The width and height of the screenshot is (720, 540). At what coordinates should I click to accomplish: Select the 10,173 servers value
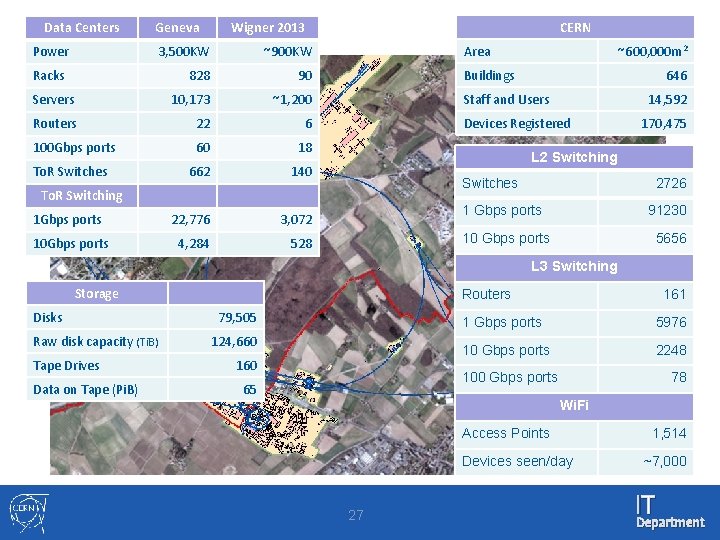click(x=191, y=100)
